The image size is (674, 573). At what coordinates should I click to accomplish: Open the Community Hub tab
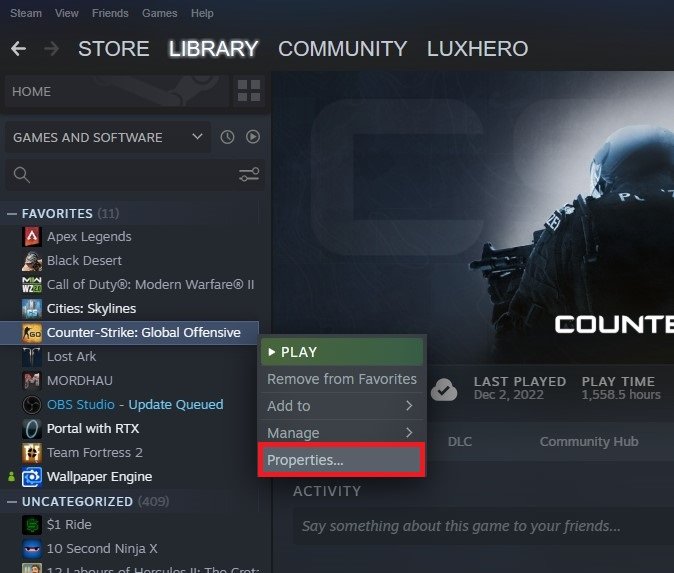coord(589,441)
